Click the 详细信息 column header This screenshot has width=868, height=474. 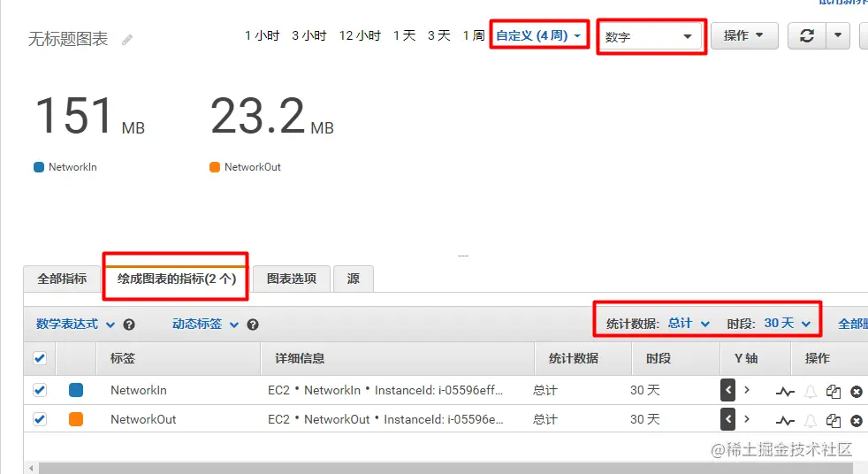[300, 358]
